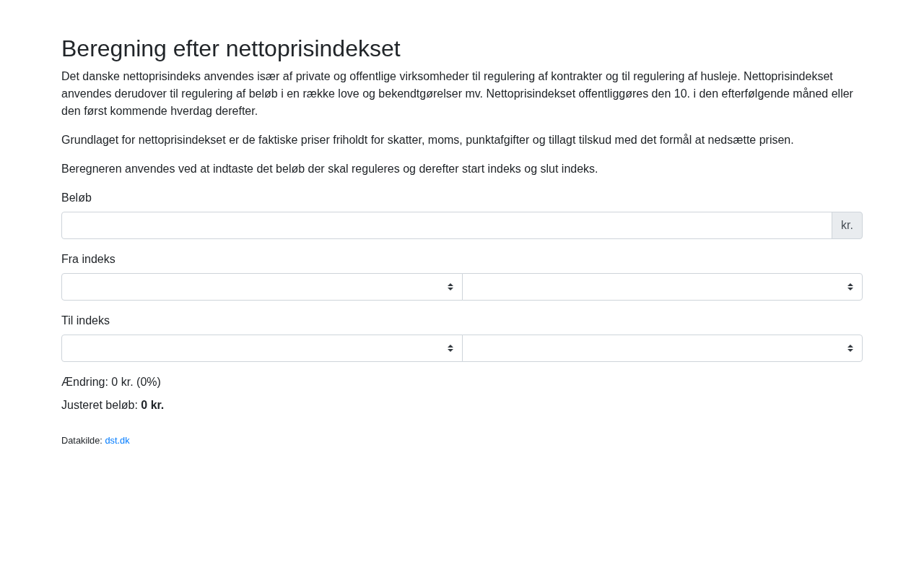This screenshot has width=924, height=578.
Task: Open the dst.dk data source link
Action: click(117, 441)
